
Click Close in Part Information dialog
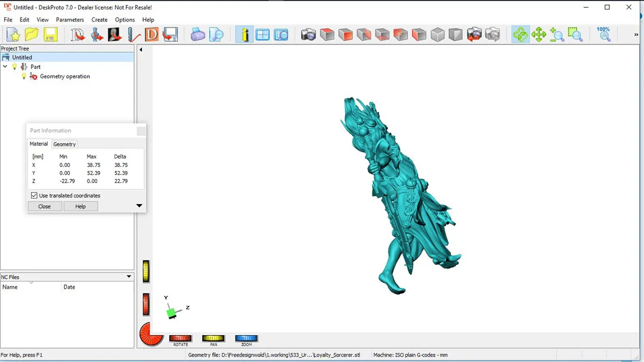click(44, 206)
